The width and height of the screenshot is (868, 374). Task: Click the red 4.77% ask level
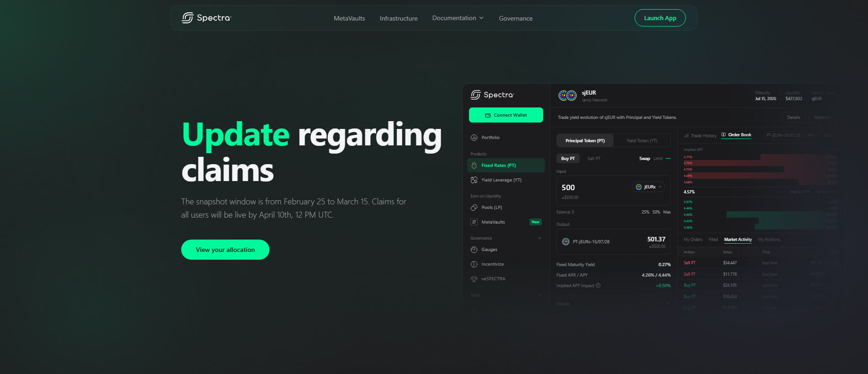point(688,157)
